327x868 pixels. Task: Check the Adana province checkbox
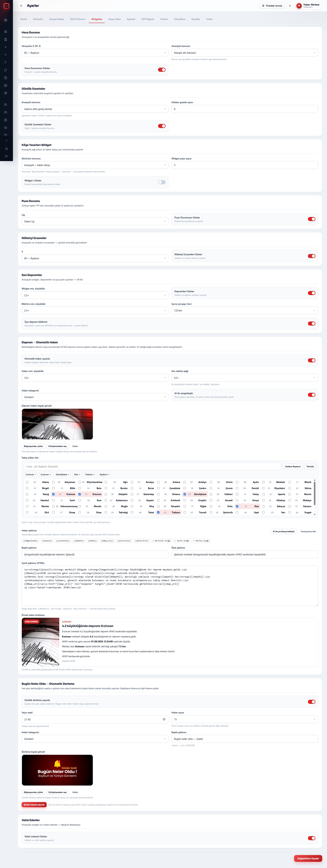[x=27, y=482]
